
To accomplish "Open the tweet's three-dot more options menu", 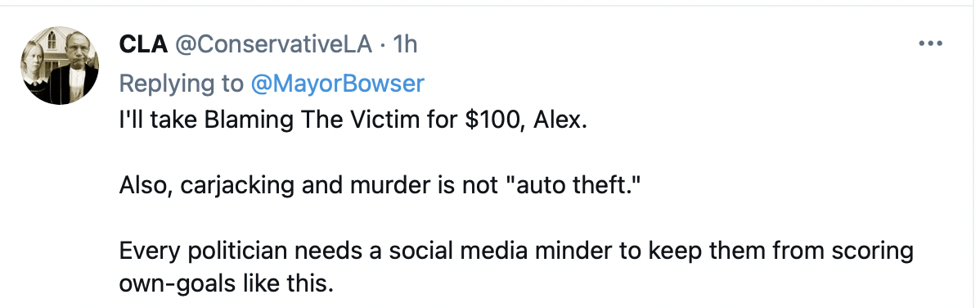I will 930,43.
